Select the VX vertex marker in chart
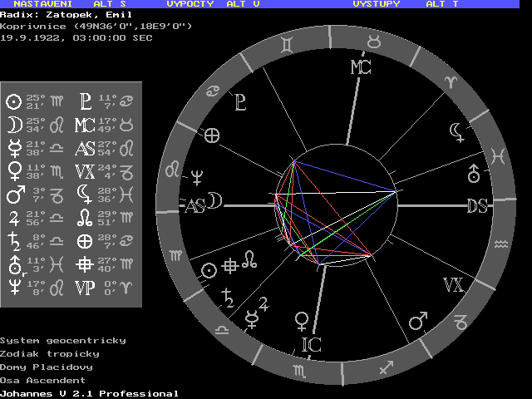This screenshot has height=399, width=532. click(453, 285)
